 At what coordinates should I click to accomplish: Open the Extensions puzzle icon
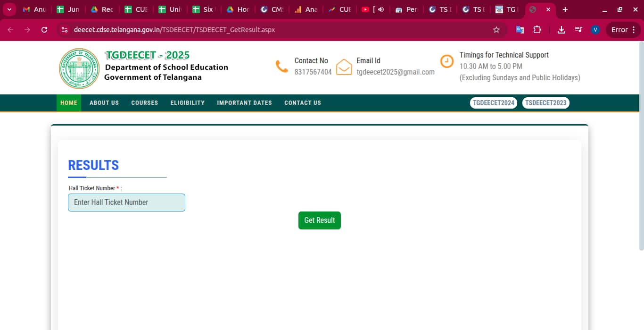tap(537, 30)
